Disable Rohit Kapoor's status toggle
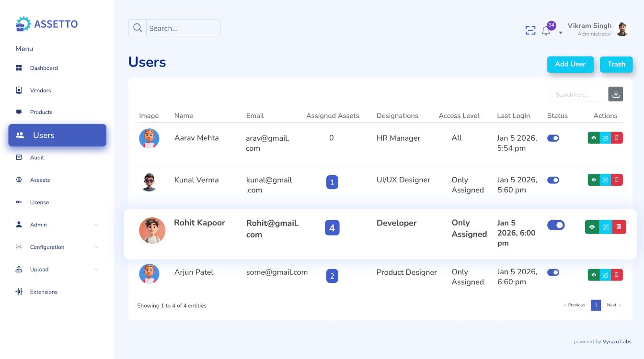The width and height of the screenshot is (644, 359). tap(556, 225)
